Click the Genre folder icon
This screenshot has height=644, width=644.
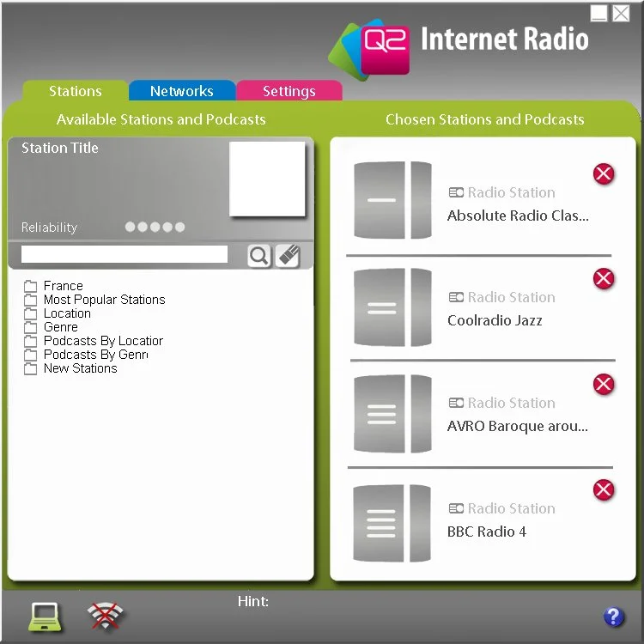coord(30,327)
